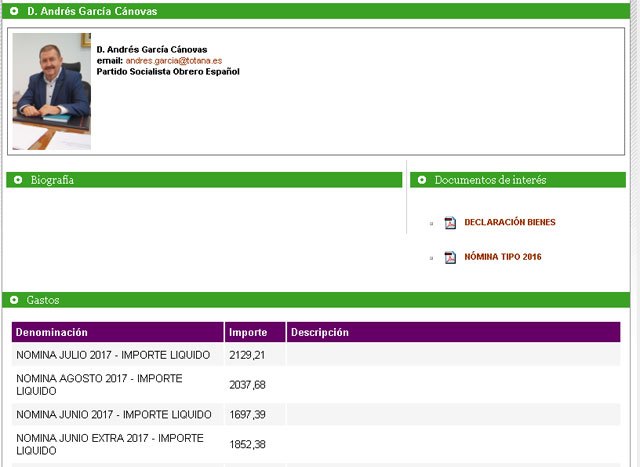This screenshot has width=640, height=467.
Task: Click the andres.garcia@totana.es email link
Action: [173, 61]
